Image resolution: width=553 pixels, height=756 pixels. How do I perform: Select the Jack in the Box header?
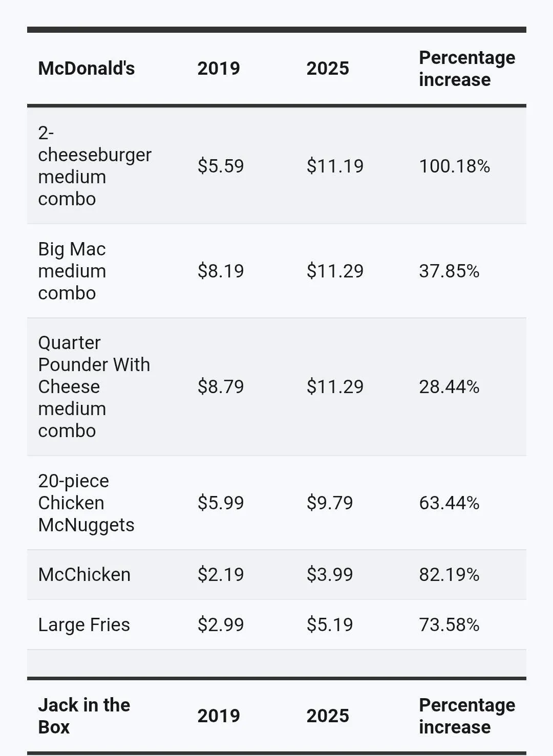(x=84, y=716)
